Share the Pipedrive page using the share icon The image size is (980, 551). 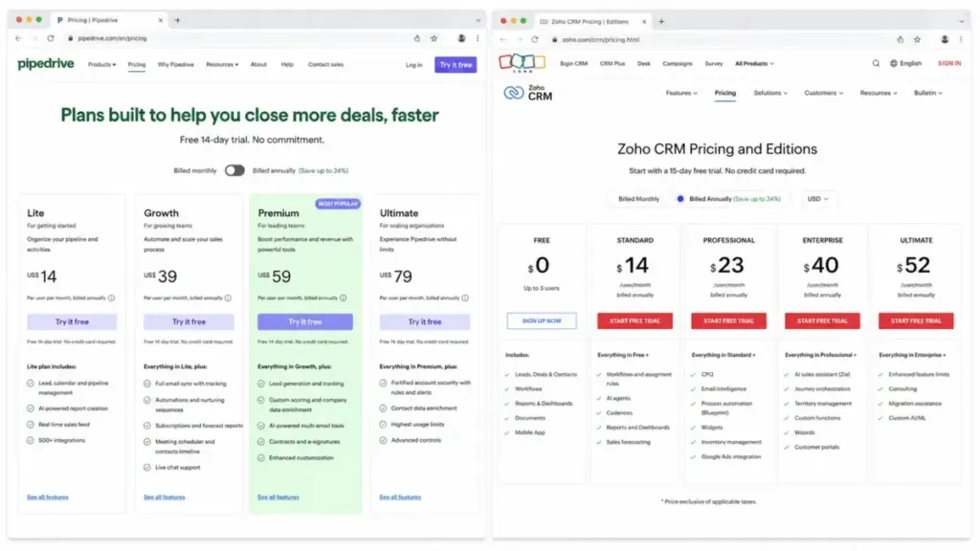417,38
